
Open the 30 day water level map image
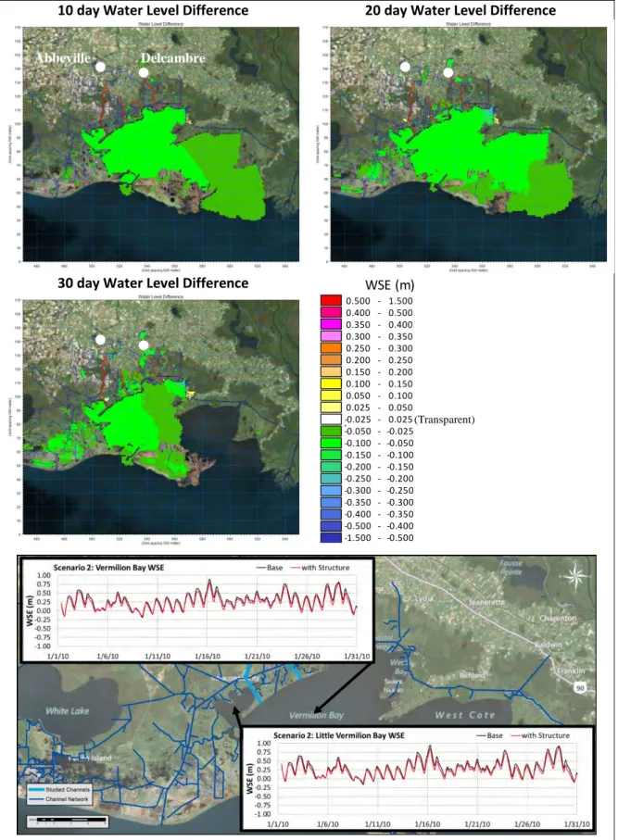point(161,417)
